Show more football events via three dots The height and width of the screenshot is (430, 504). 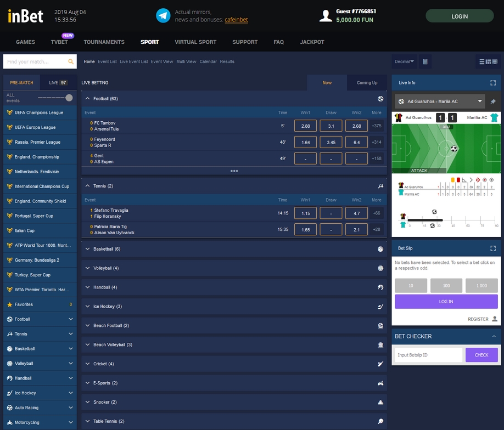(x=234, y=171)
